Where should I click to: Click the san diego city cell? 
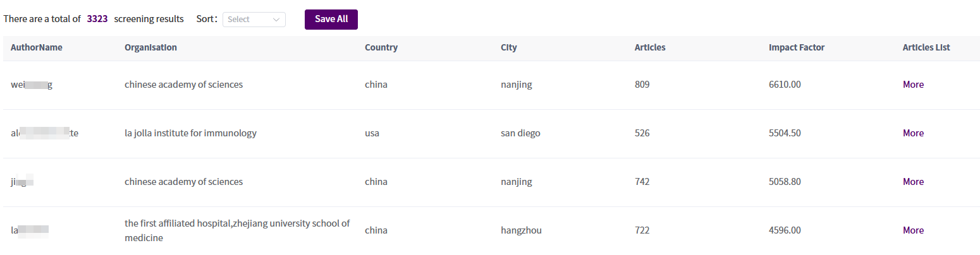click(x=520, y=133)
